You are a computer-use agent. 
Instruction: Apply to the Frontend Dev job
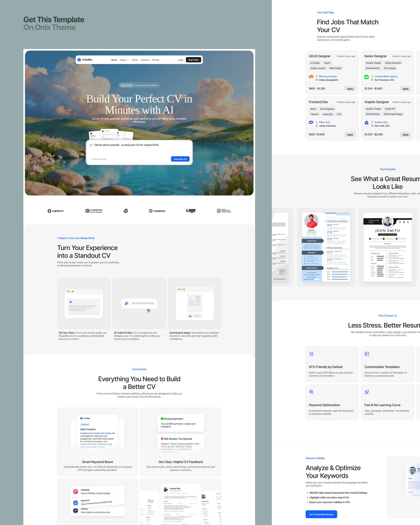coord(350,135)
